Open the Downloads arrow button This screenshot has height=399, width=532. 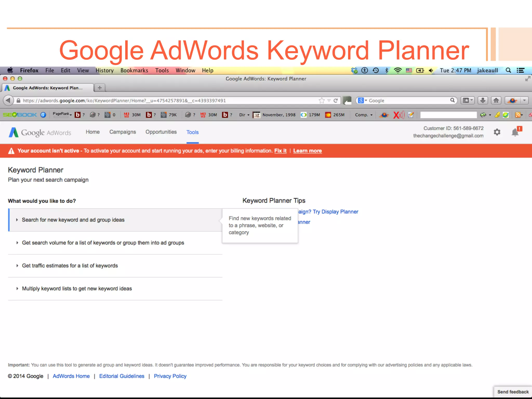coord(483,101)
